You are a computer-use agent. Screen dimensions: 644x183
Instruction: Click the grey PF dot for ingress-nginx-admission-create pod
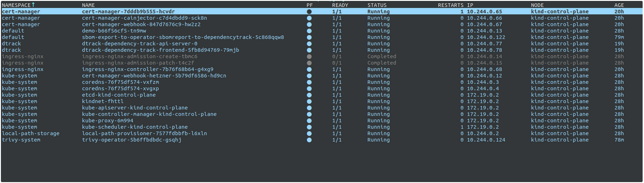pos(309,56)
